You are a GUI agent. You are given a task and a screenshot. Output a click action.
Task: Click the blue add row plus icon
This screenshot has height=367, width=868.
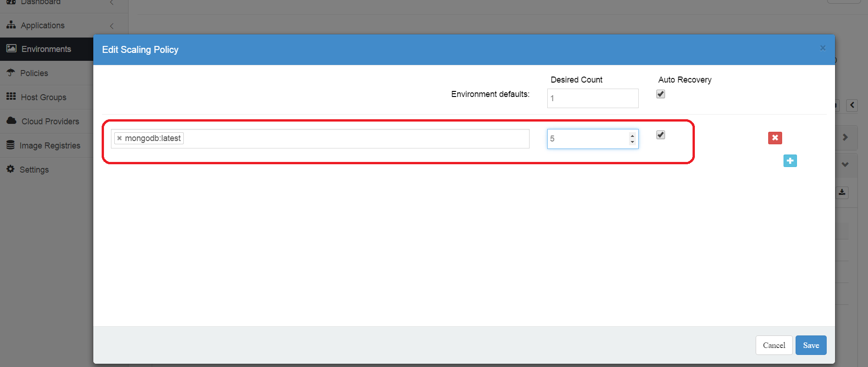click(790, 161)
